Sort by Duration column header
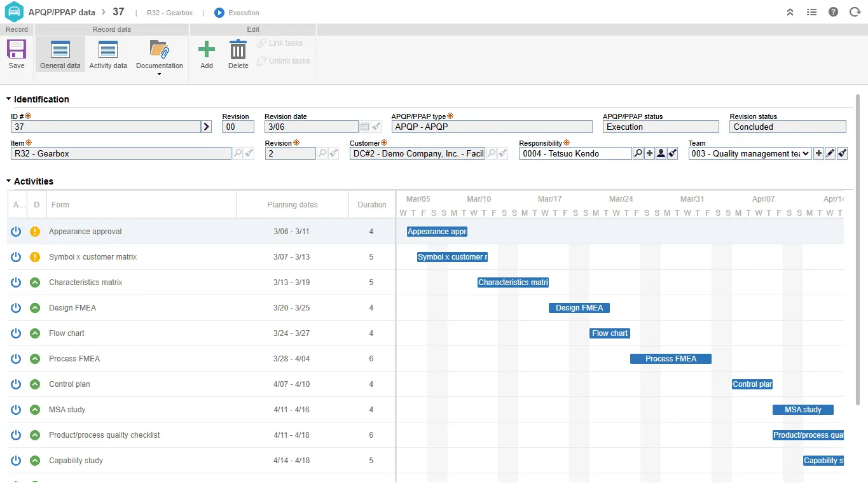Viewport: 868px width, 488px height. click(372, 205)
